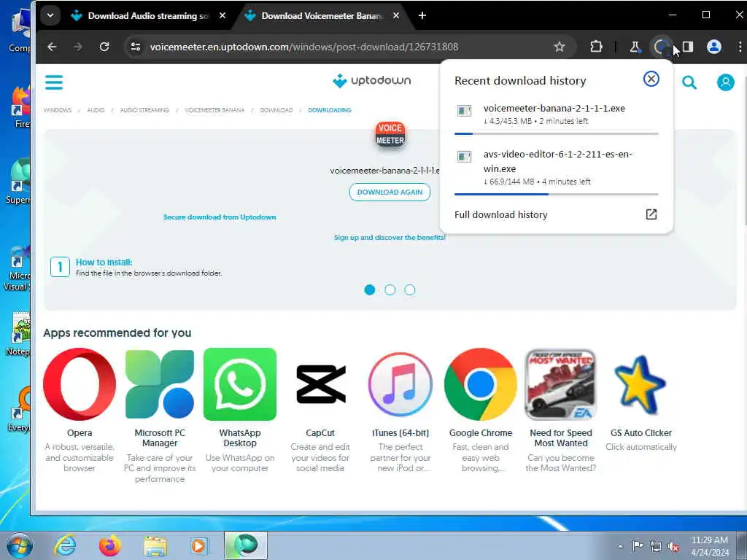Open the CapCut app icon
747x560 pixels.
tap(320, 384)
